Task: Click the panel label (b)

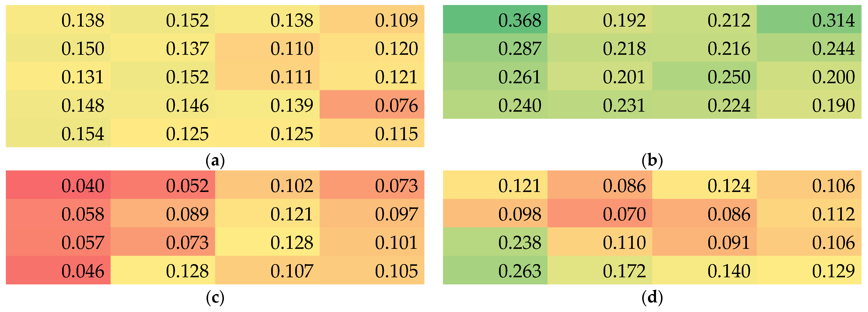Action: pyautogui.click(x=652, y=160)
